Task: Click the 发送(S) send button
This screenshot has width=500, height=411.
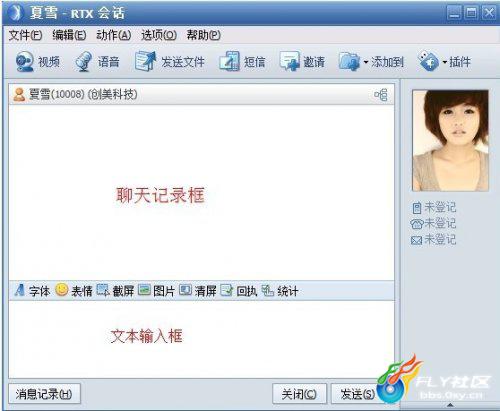Action: 357,394
